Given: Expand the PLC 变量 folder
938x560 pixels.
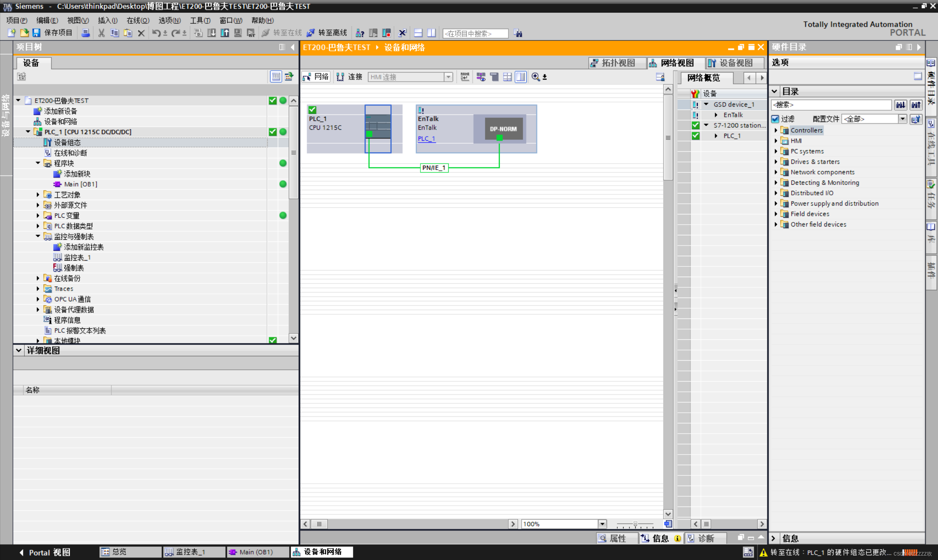Looking at the screenshot, I should point(38,215).
